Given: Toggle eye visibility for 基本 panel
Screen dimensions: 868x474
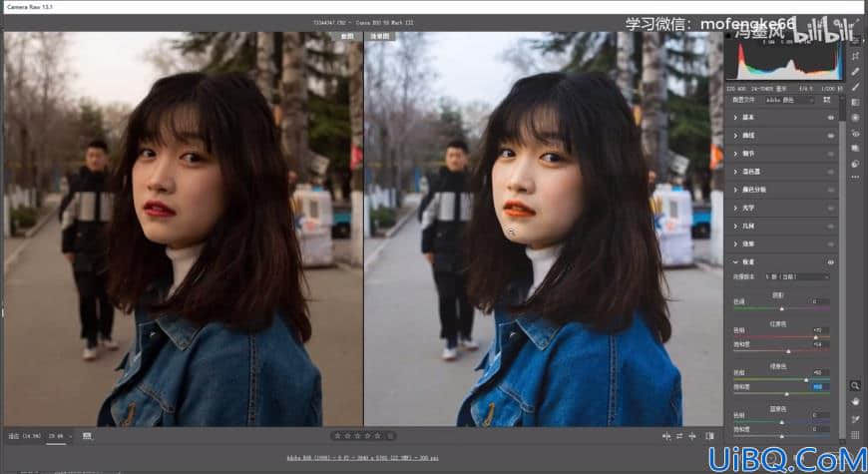Looking at the screenshot, I should [830, 118].
